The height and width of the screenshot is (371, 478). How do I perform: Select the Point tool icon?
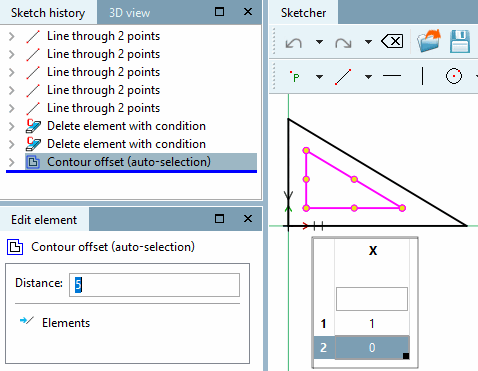295,77
